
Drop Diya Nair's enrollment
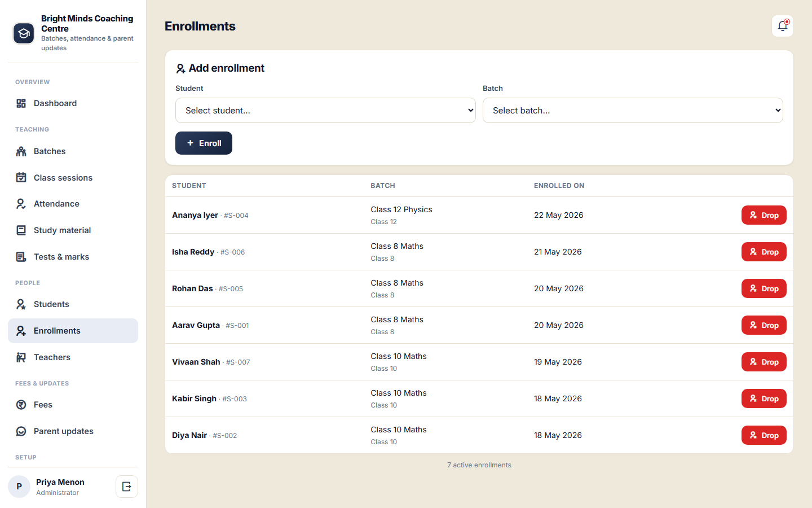coord(764,435)
